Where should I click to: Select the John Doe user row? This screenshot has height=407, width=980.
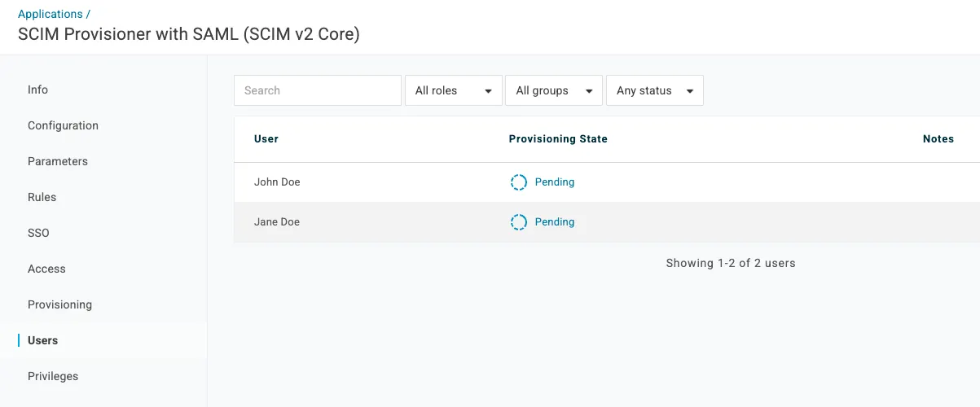pos(277,182)
